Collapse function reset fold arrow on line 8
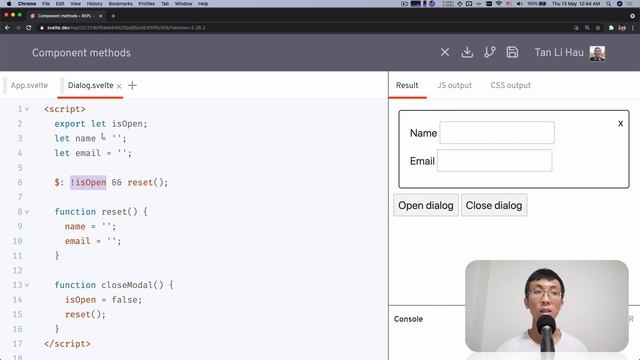Image resolution: width=640 pixels, height=360 pixels. click(27, 212)
